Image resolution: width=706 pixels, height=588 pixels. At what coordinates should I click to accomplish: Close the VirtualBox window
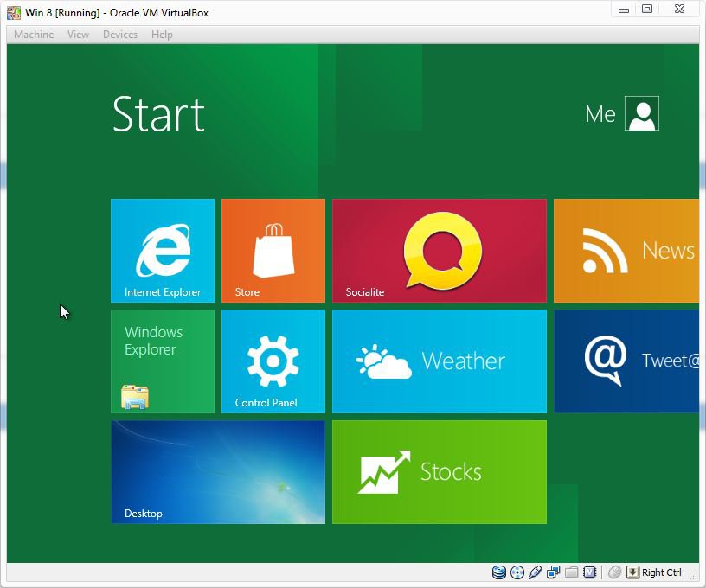(679, 10)
